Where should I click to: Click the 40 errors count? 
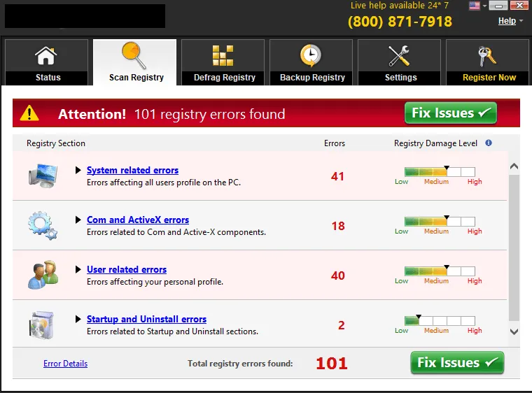click(338, 276)
